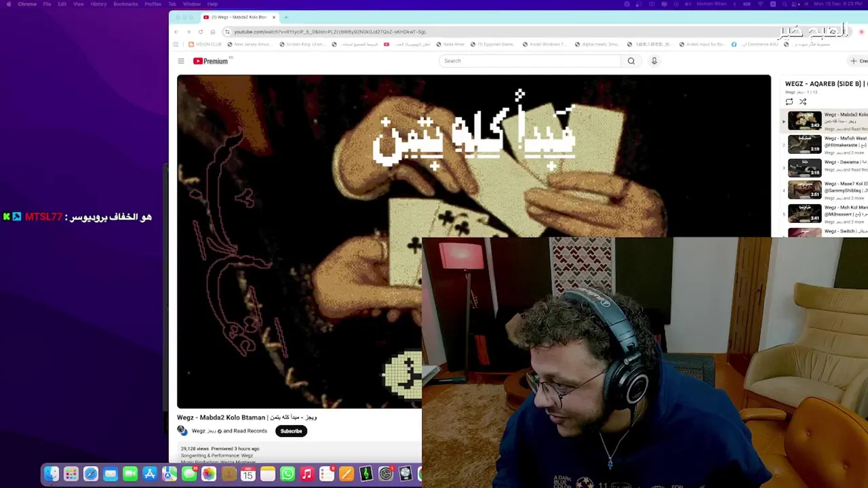Image resolution: width=868 pixels, height=488 pixels.
Task: Click the browser forward arrow
Action: tap(189, 32)
